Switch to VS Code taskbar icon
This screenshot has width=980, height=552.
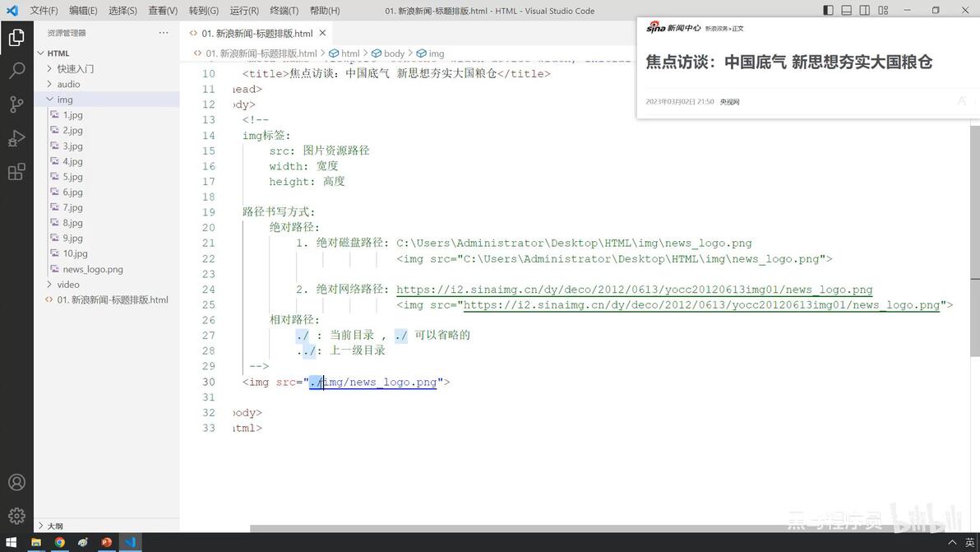point(130,543)
